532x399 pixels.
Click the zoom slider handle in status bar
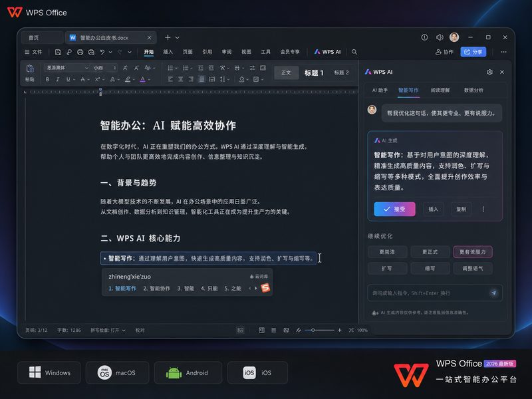(313, 330)
